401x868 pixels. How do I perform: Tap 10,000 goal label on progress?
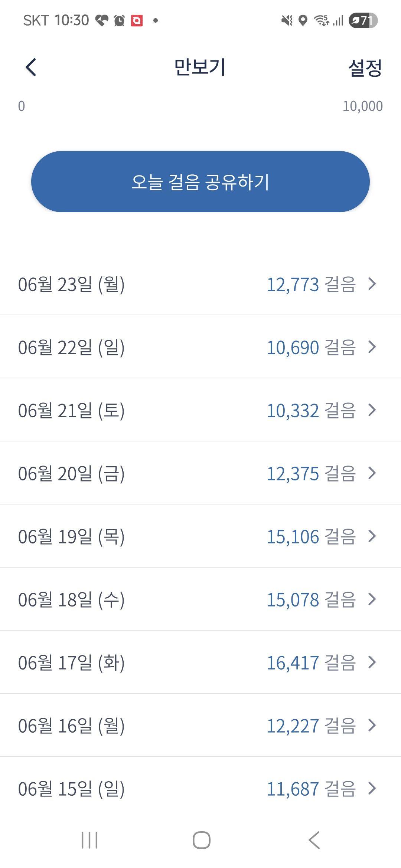tap(362, 106)
